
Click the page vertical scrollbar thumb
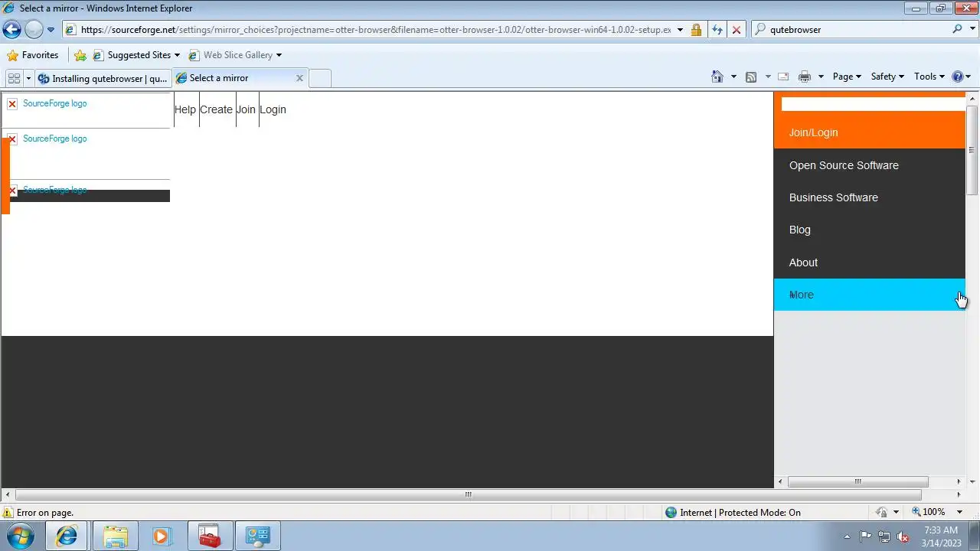(x=972, y=150)
